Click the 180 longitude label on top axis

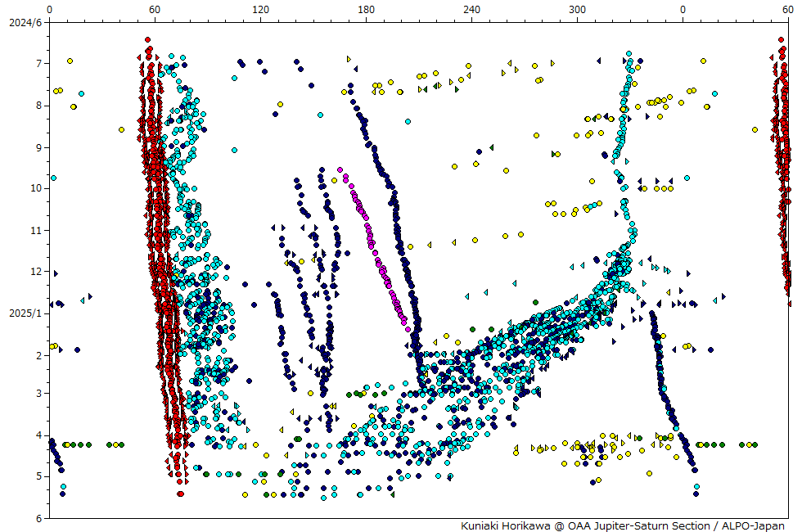(367, 9)
